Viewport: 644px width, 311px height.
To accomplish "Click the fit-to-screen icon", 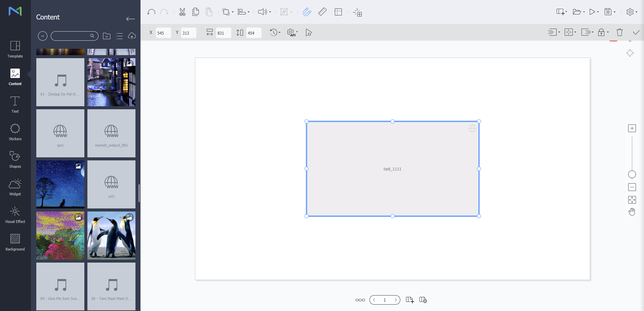I will pyautogui.click(x=632, y=200).
